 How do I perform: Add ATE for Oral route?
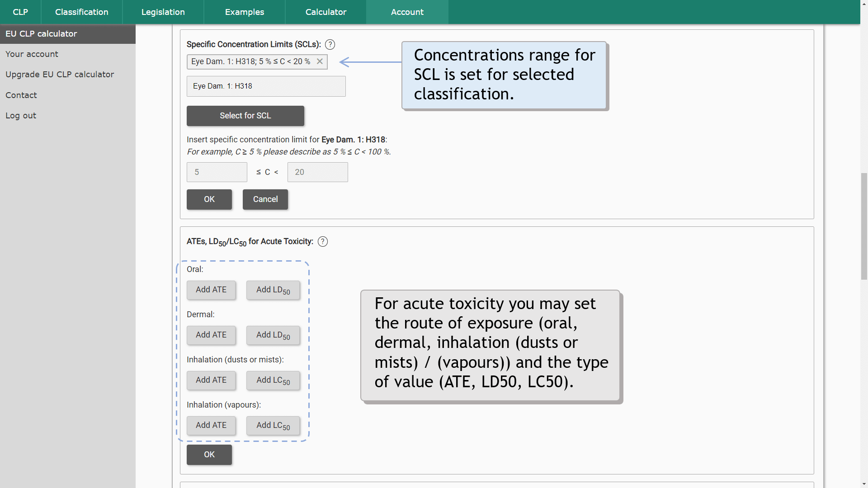click(211, 290)
